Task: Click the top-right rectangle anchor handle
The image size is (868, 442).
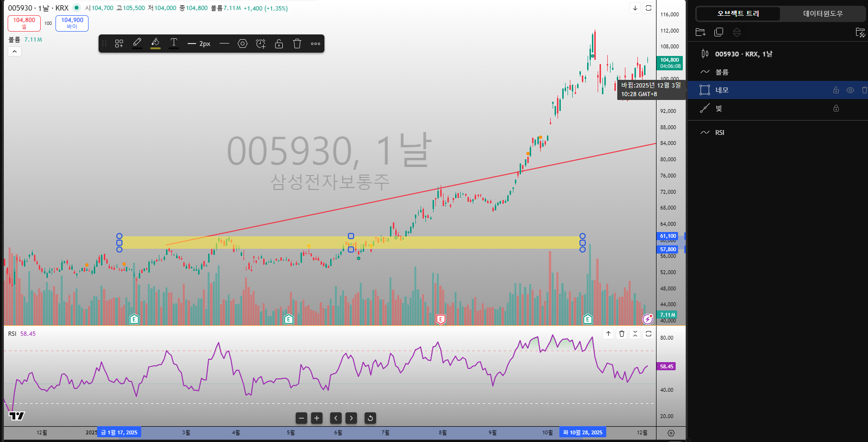Action: tap(582, 236)
